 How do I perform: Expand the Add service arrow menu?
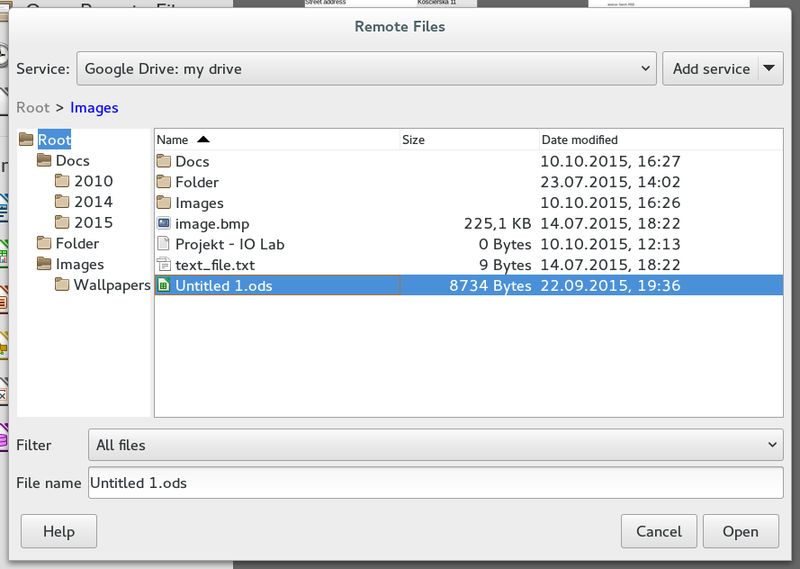[769, 68]
